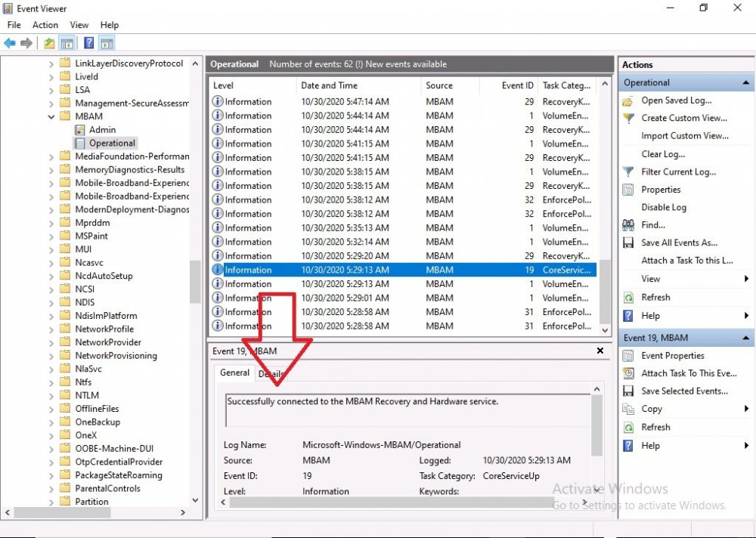Click the Filter Current Log funnel icon
Screen dimensions: 756x538
click(x=628, y=172)
